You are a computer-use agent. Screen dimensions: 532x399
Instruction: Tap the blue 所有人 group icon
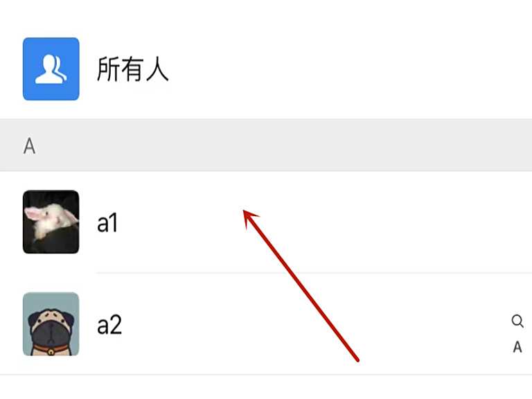tap(51, 69)
